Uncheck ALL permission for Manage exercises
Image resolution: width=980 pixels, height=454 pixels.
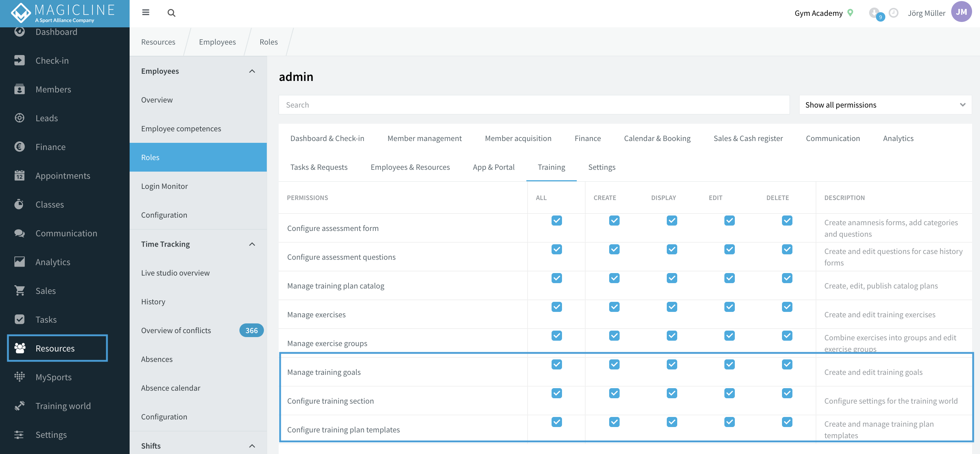point(557,307)
